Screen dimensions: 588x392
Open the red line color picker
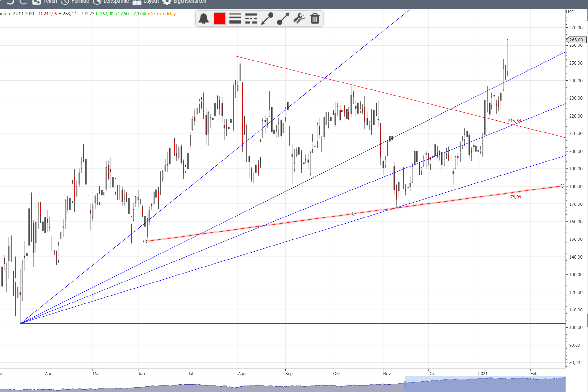coord(219,18)
